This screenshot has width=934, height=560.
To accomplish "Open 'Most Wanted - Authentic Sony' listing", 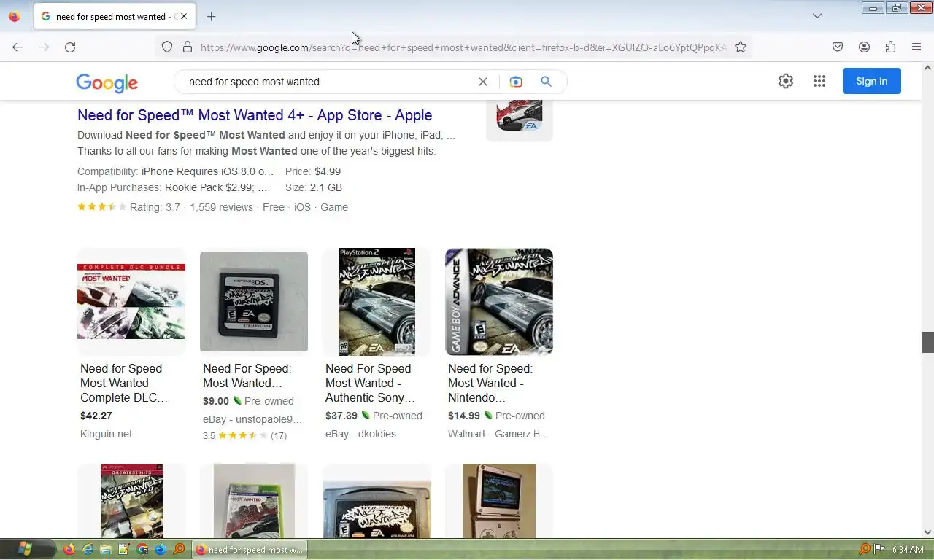I will point(370,383).
